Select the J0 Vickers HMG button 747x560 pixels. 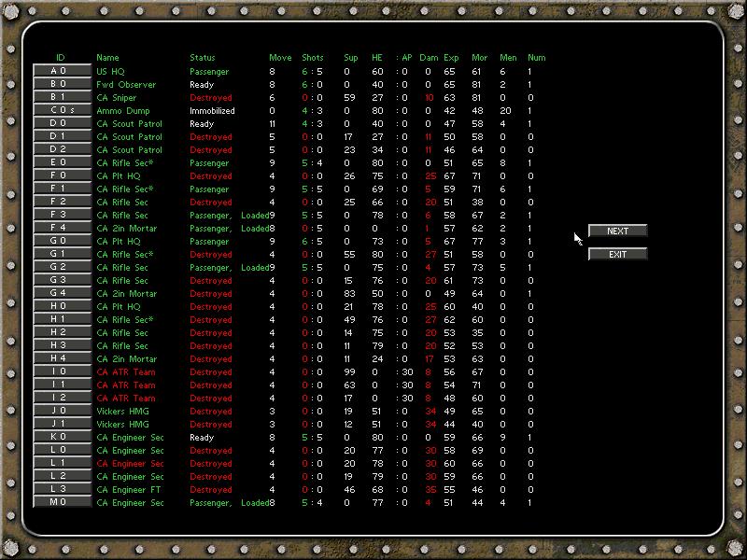point(62,411)
